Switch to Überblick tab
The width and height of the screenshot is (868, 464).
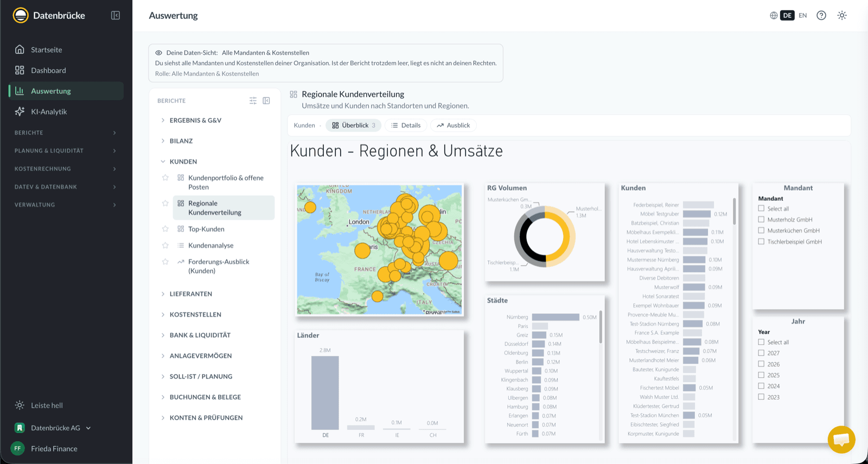353,125
